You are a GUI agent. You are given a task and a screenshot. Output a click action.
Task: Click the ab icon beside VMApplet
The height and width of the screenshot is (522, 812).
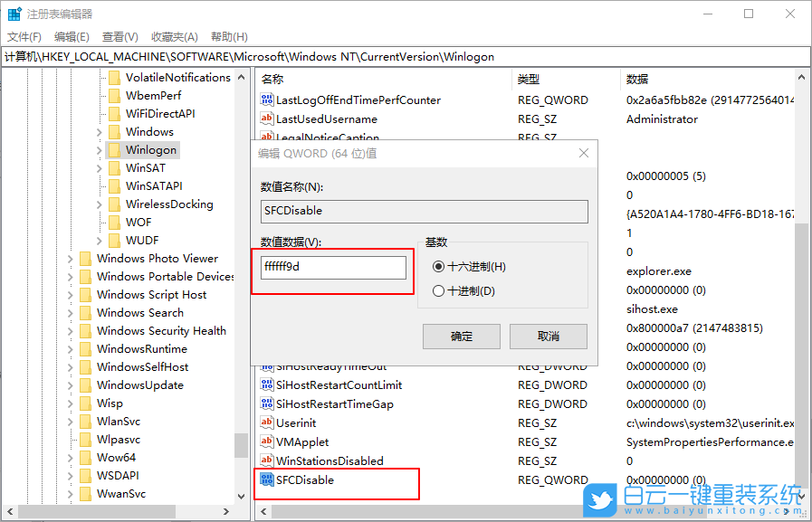point(266,441)
